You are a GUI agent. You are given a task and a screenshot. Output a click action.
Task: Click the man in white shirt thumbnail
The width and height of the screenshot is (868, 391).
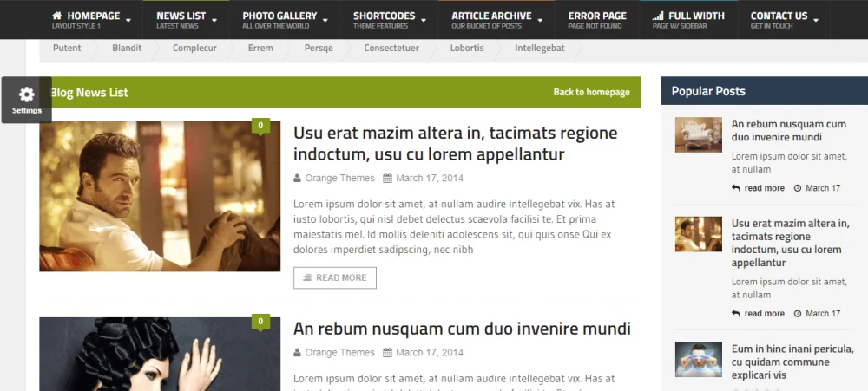click(x=160, y=196)
